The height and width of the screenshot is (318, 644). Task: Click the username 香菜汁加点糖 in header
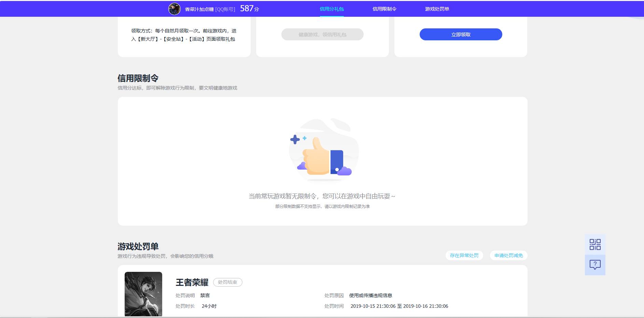coord(199,9)
